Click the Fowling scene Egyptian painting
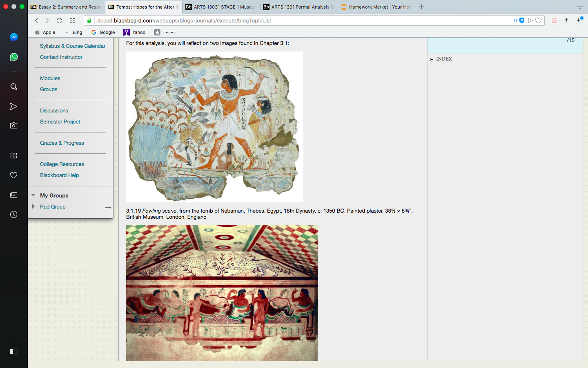The image size is (588, 368). tap(215, 127)
